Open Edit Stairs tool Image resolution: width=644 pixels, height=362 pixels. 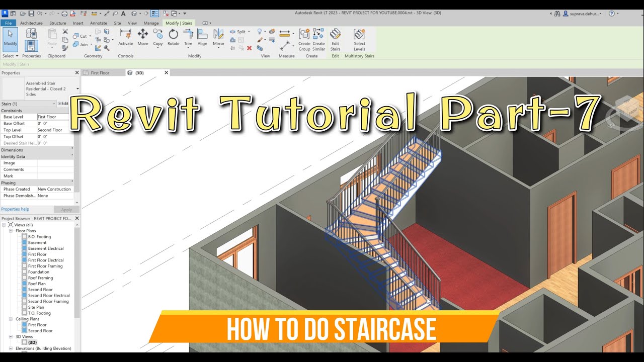tap(335, 40)
